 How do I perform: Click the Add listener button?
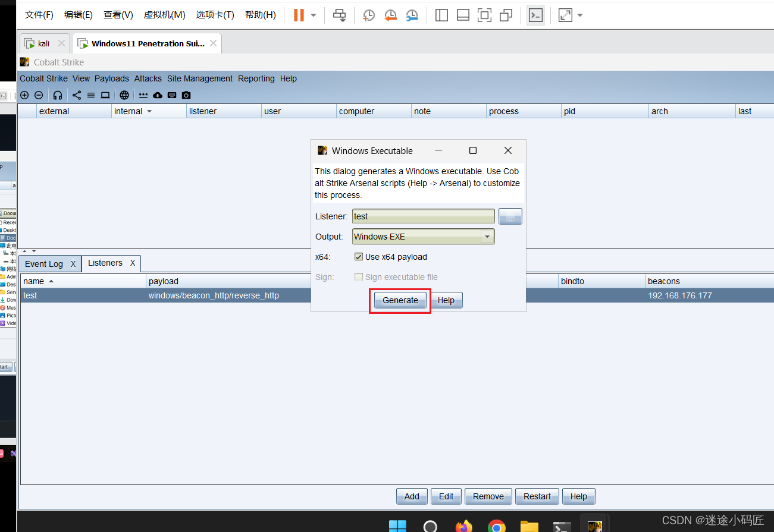click(x=412, y=496)
